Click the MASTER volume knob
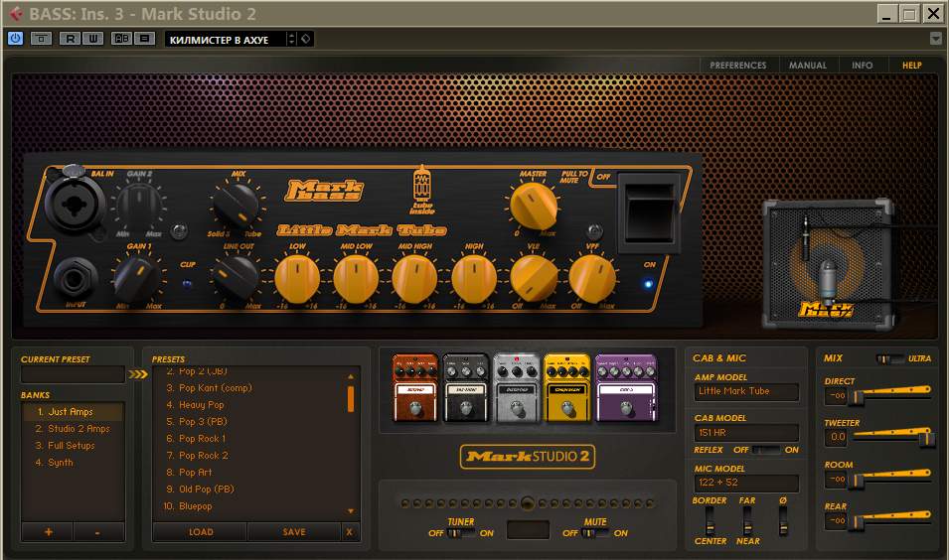The image size is (949, 560). (x=534, y=206)
